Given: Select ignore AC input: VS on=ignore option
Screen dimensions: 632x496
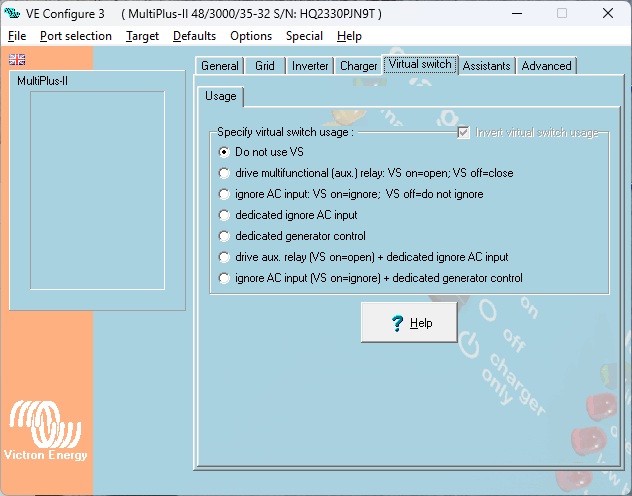Looking at the screenshot, I should click(224, 194).
